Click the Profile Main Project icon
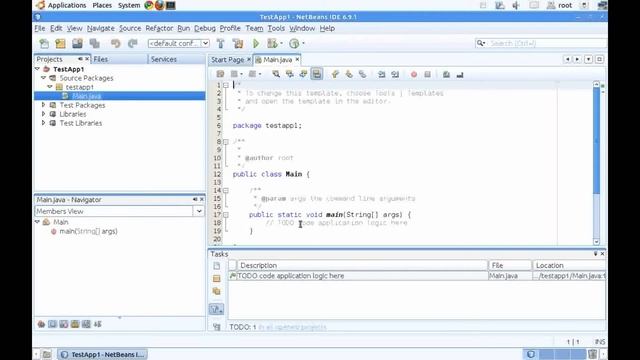Viewport: 640px width, 360px height. [294, 43]
